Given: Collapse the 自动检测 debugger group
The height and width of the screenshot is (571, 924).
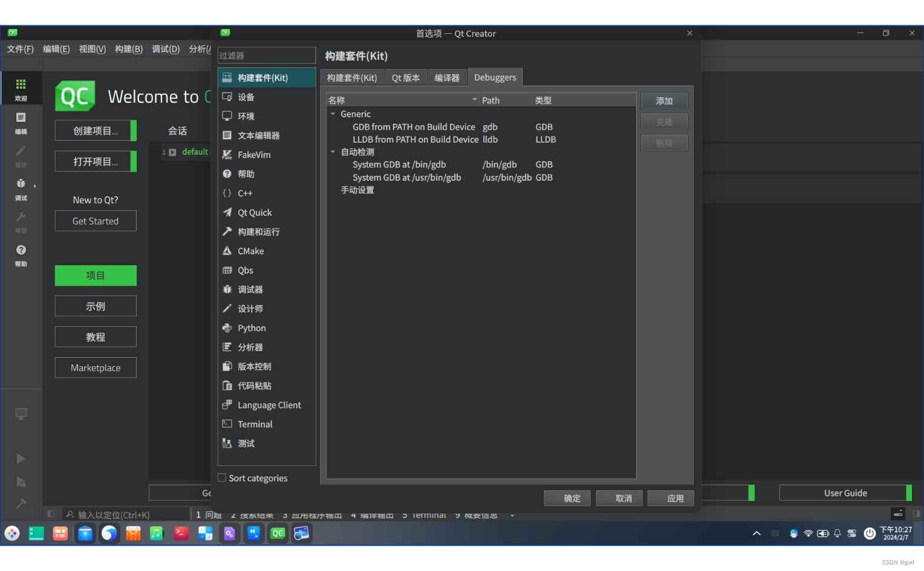Looking at the screenshot, I should [333, 152].
